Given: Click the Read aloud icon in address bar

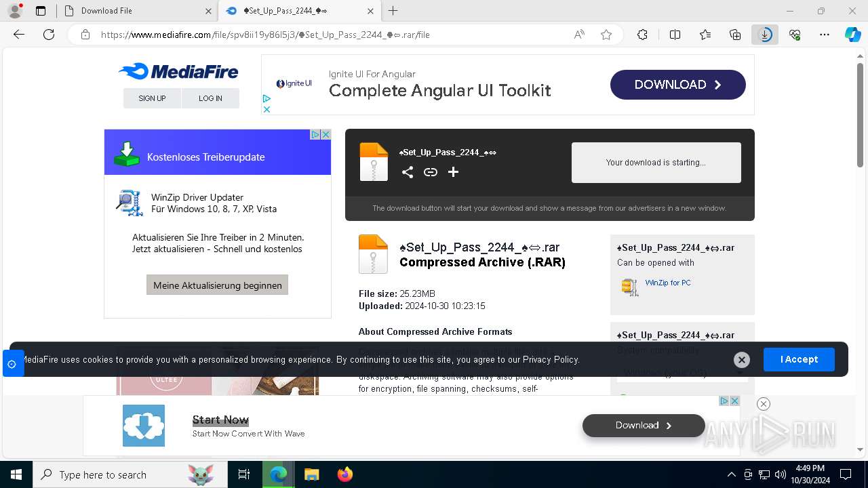Looking at the screenshot, I should (x=579, y=35).
